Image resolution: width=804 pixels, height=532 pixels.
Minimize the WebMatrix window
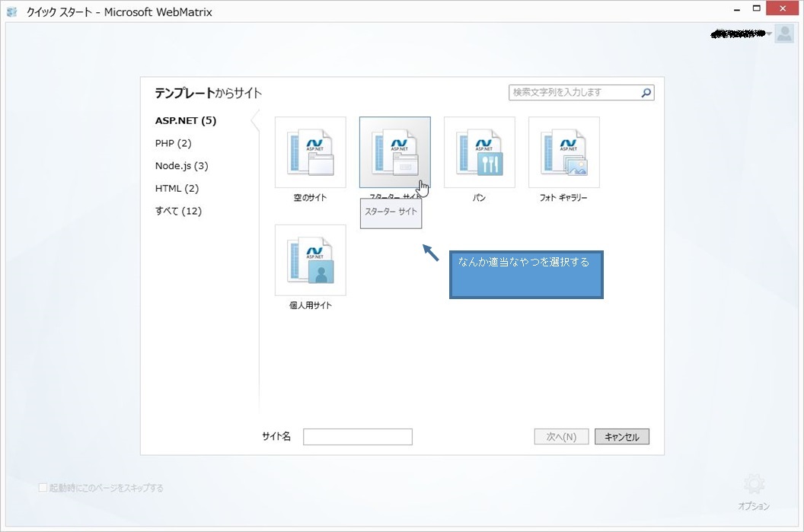tap(737, 10)
